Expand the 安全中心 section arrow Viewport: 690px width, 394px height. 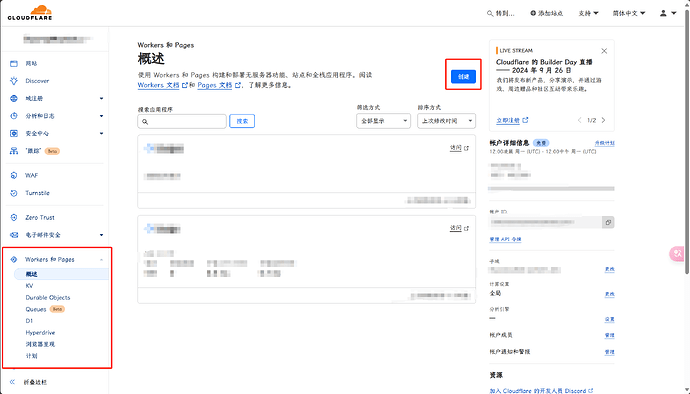[x=101, y=133]
